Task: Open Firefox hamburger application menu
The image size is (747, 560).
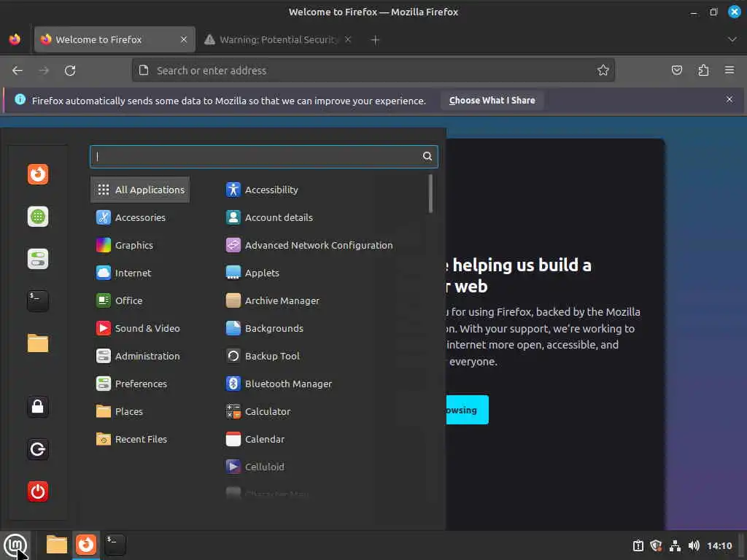Action: tap(729, 71)
